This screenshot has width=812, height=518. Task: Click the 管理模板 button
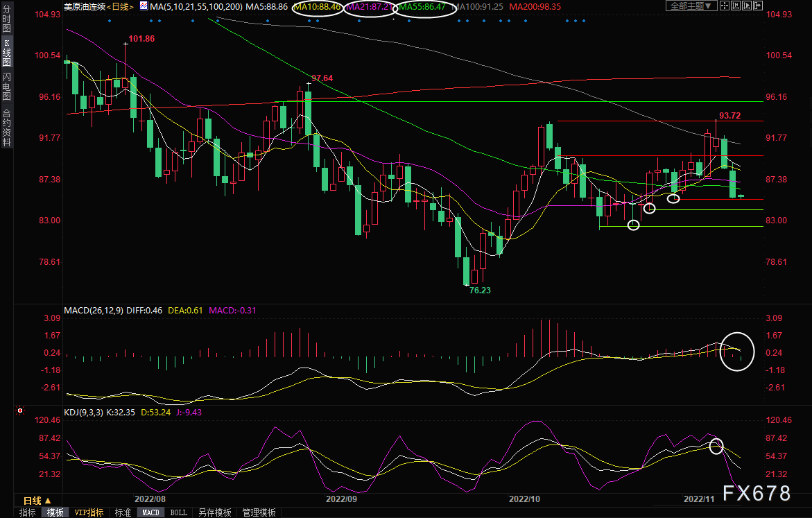pyautogui.click(x=259, y=512)
